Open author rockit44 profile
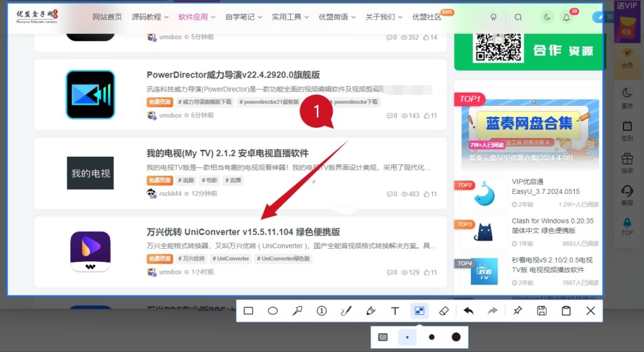 click(x=170, y=194)
